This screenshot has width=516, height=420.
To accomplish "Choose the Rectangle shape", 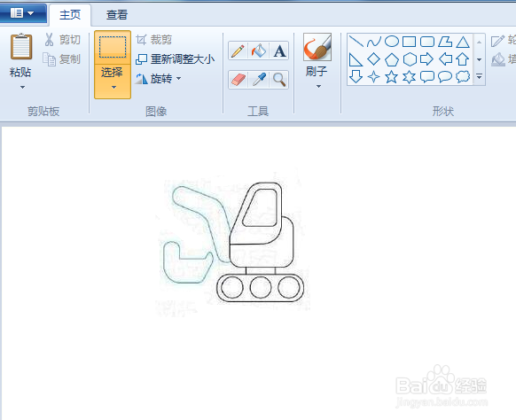I will point(410,42).
